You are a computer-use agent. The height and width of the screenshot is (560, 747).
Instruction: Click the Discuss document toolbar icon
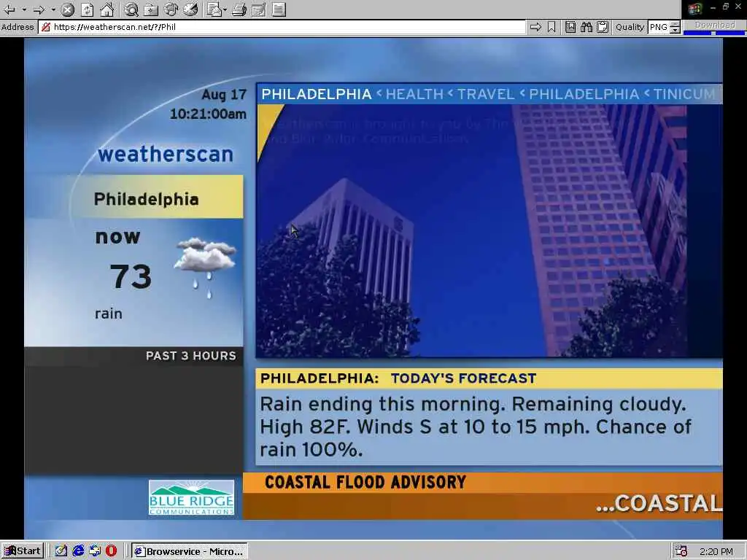click(x=279, y=9)
